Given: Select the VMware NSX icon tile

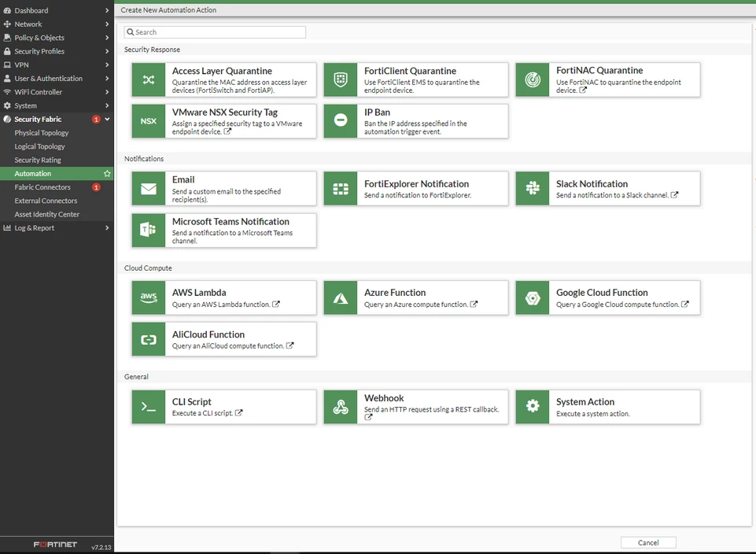Looking at the screenshot, I should tap(149, 121).
